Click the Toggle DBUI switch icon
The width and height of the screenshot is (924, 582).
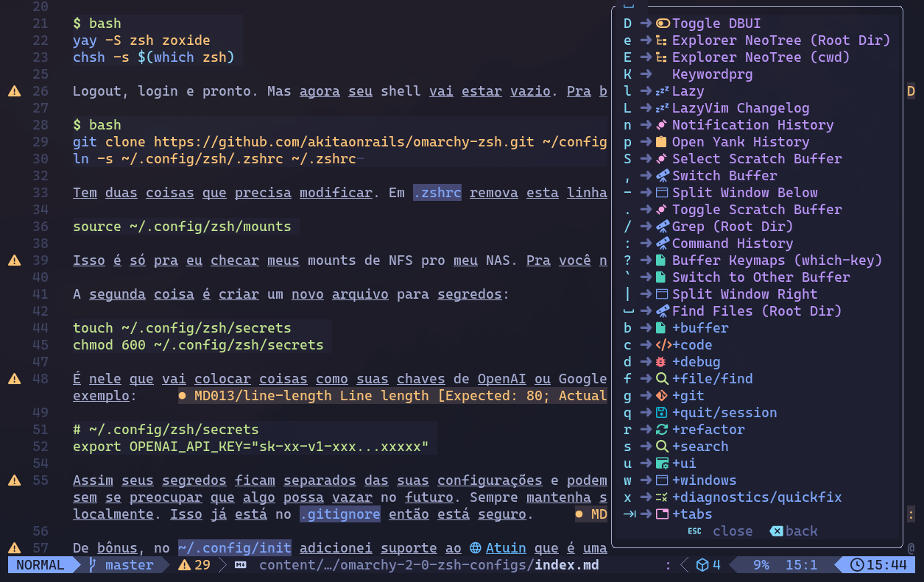pos(662,24)
